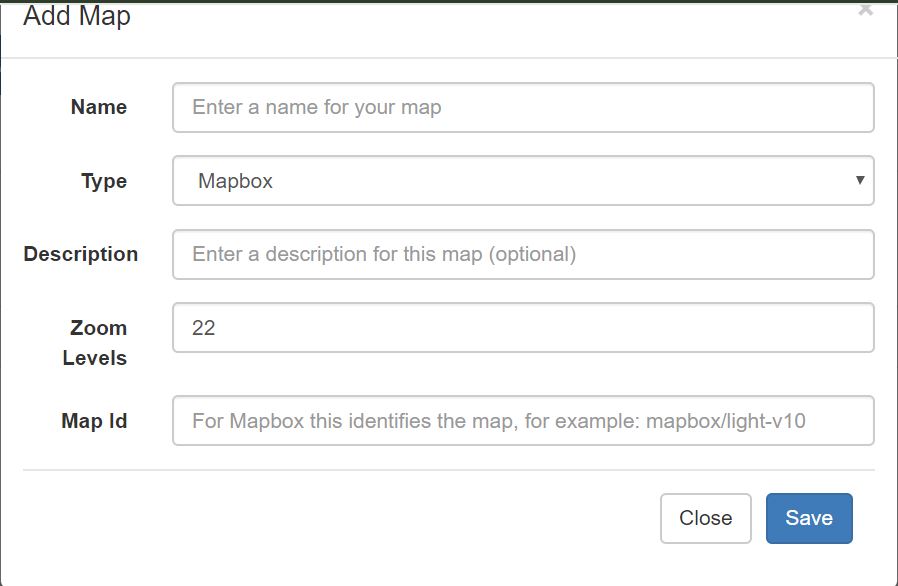Click the Zoom Levels field containing 22
Viewport: 898px width, 586px height.
pyautogui.click(x=523, y=328)
